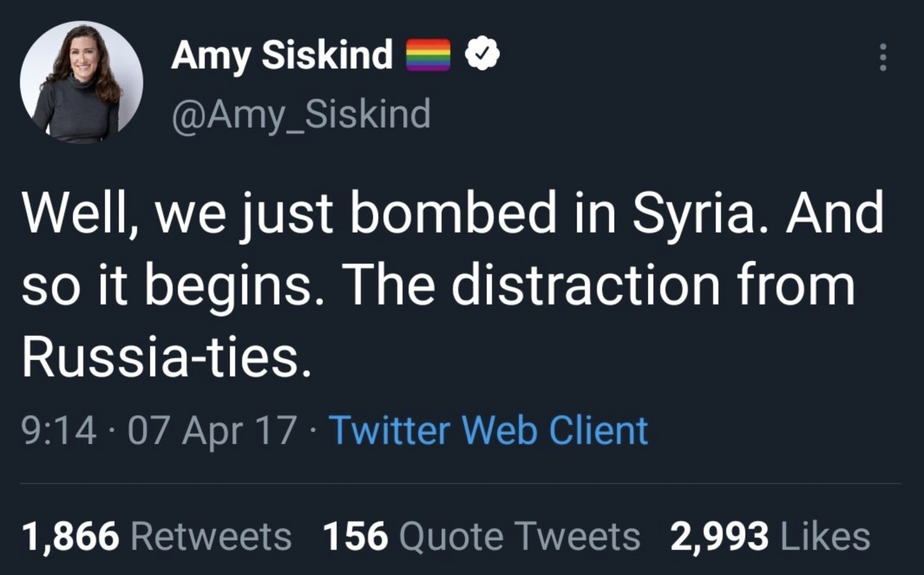Click the Quote Tweets label
Screen dimensions: 924x575
pos(519,536)
